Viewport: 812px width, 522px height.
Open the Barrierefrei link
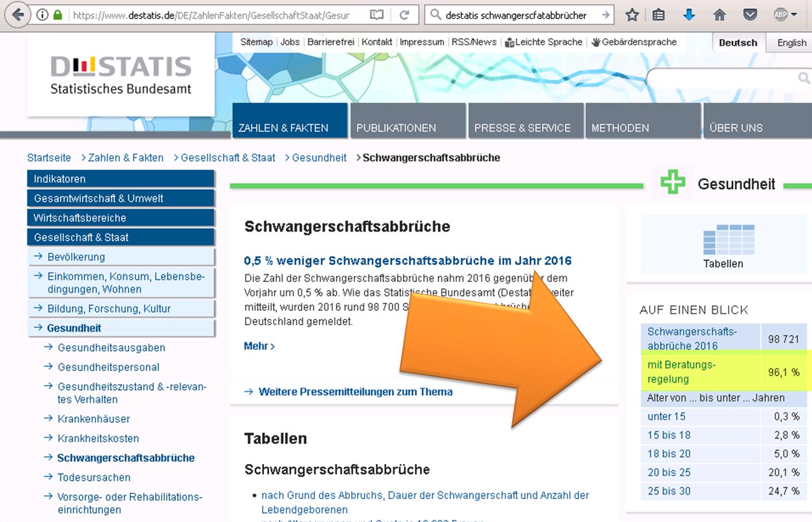click(331, 42)
